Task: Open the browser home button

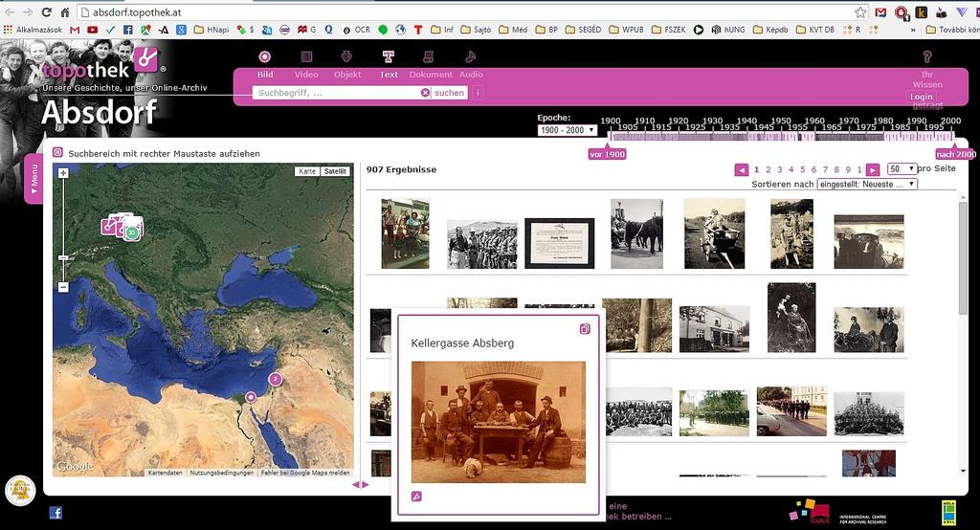Action: [65, 11]
